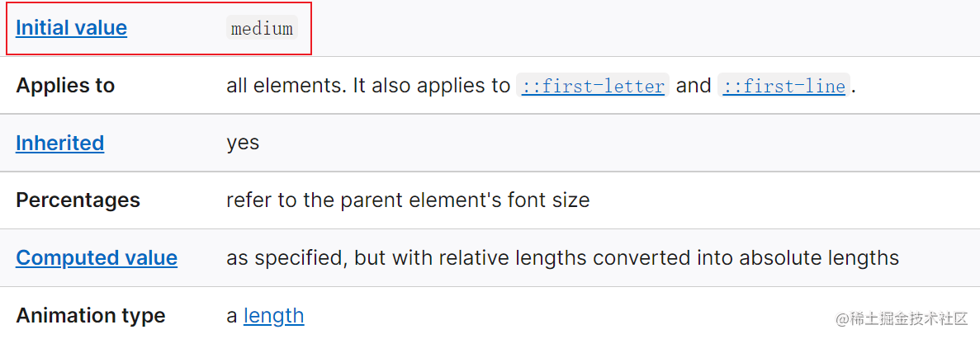Click the word 'and' between pseudo-element links

pyautogui.click(x=694, y=86)
